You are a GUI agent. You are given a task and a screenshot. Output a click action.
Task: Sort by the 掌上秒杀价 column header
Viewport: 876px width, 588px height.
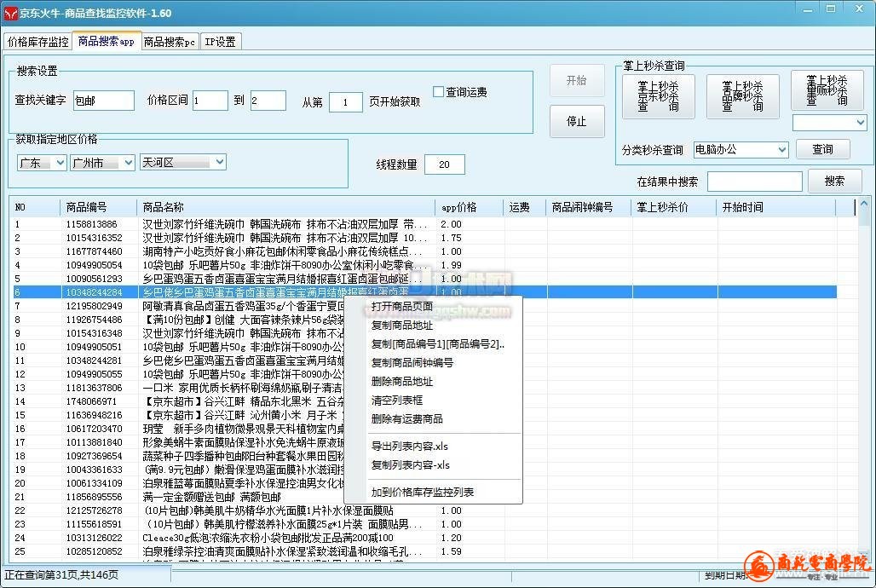click(674, 207)
